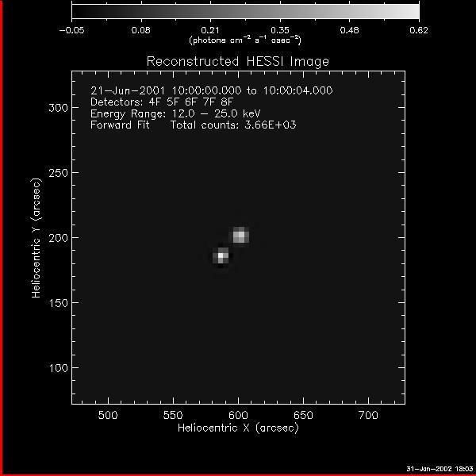Screen dimensions: 476x476
Task: Click the units label 'photons cm-2 s-1 asec-2'
Action: (x=245, y=40)
